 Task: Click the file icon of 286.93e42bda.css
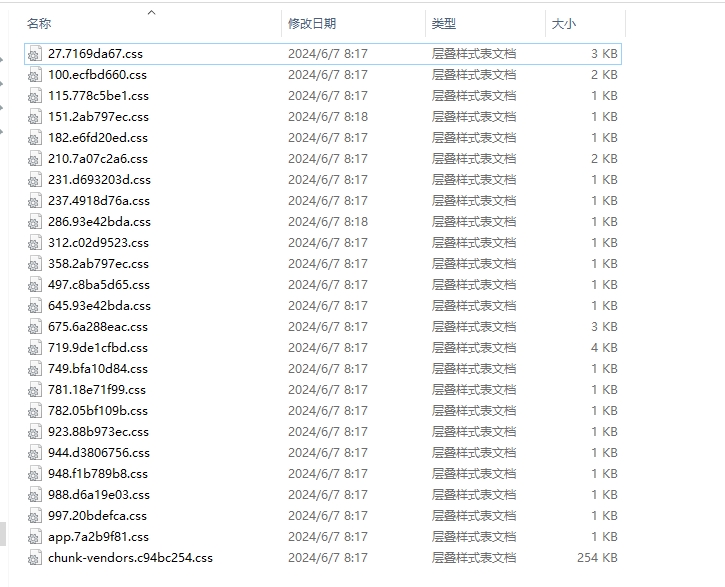[x=34, y=222]
